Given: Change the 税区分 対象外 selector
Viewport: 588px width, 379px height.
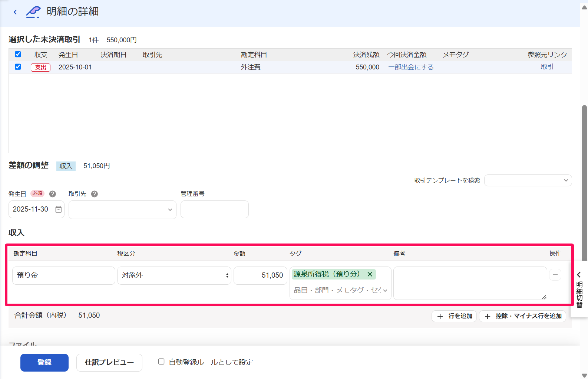Looking at the screenshot, I should coord(174,275).
